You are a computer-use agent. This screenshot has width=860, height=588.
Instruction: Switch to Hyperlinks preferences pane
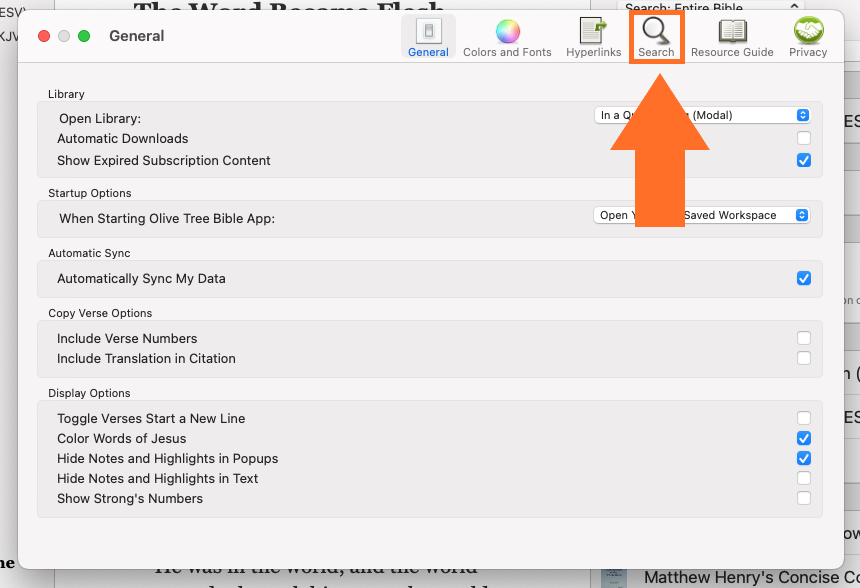point(593,37)
